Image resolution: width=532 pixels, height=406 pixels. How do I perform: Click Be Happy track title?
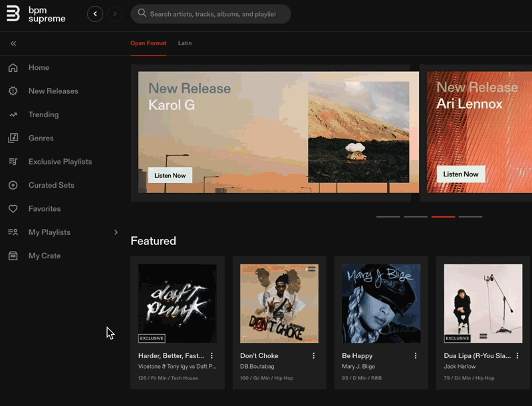[357, 356]
